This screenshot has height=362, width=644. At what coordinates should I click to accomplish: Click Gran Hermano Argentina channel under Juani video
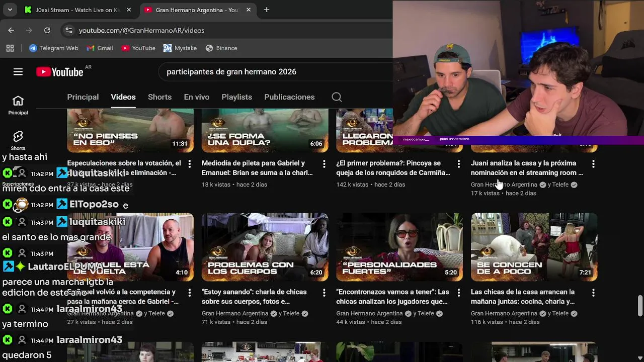pyautogui.click(x=504, y=185)
